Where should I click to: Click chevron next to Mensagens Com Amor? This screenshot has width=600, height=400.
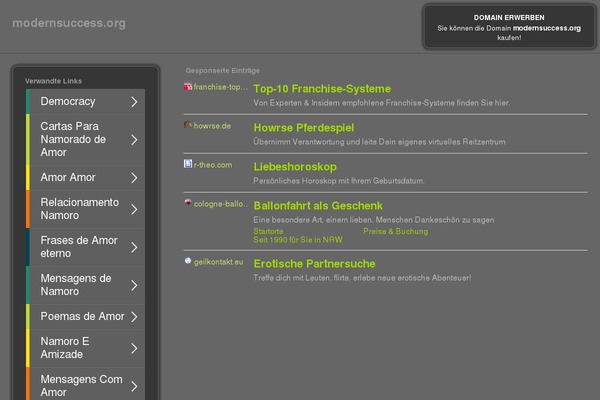point(134,386)
